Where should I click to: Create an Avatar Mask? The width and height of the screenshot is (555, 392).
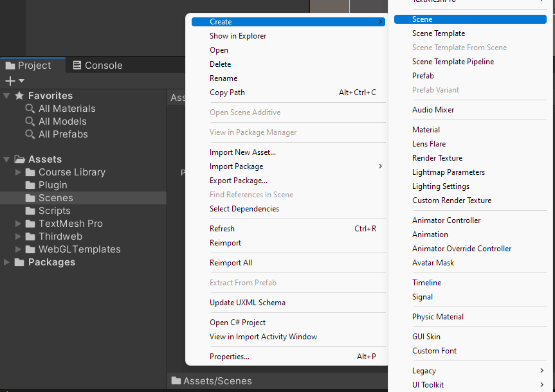(470, 263)
